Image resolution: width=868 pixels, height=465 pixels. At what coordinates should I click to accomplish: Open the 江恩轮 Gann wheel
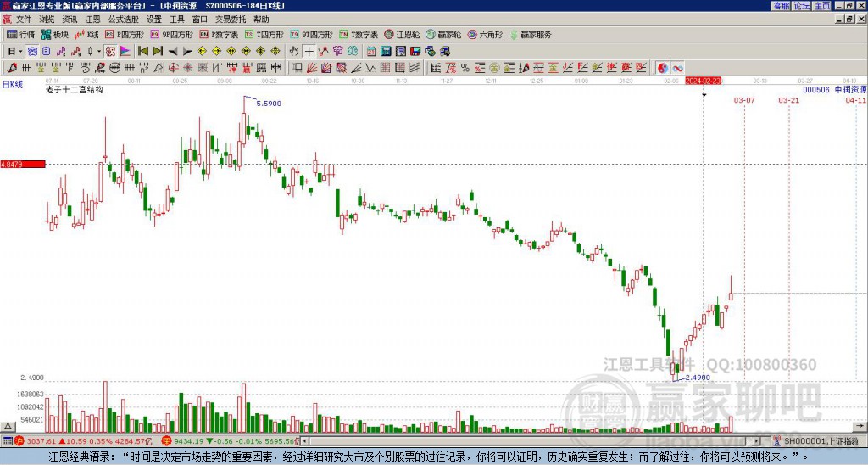(402, 34)
